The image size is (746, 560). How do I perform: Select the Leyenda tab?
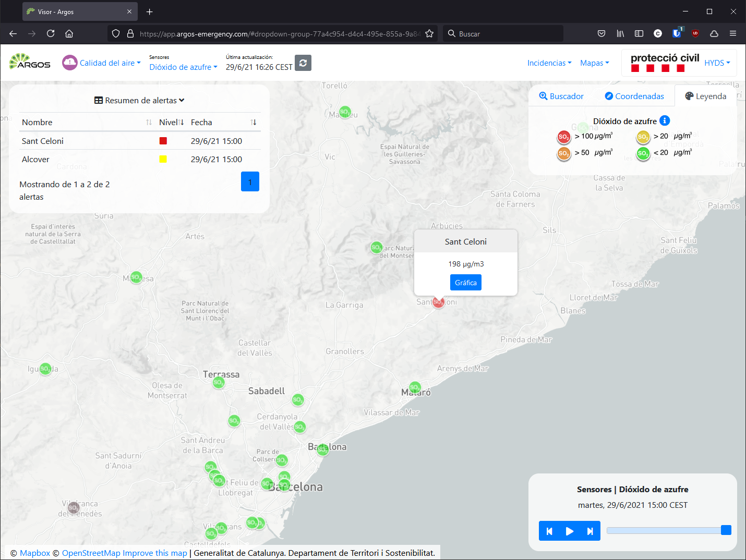pos(706,96)
